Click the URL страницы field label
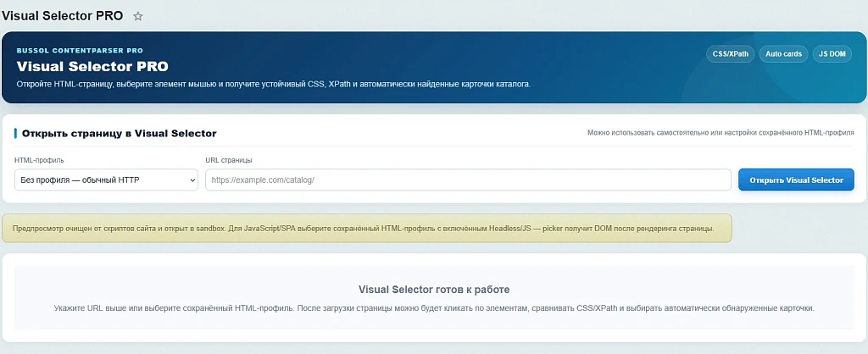 coord(229,160)
